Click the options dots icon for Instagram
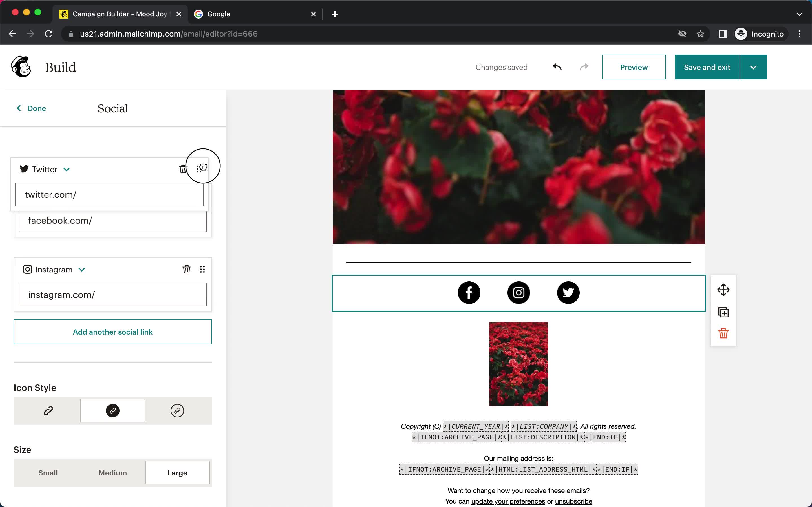Viewport: 812px width, 507px height. [202, 269]
